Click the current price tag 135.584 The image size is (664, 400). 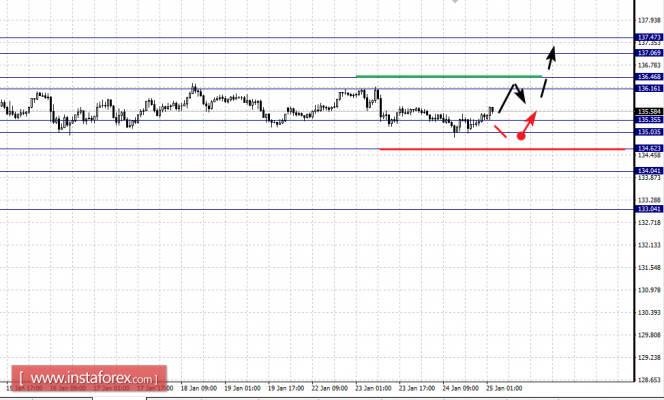(x=649, y=112)
